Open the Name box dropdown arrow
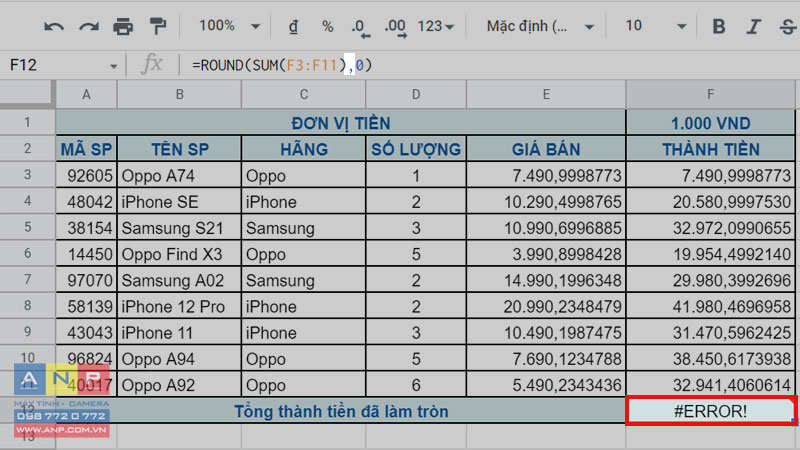 (x=113, y=66)
